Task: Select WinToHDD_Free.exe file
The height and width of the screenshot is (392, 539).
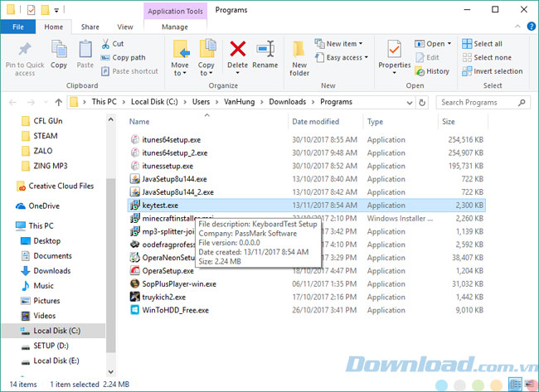Action: [x=306, y=310]
